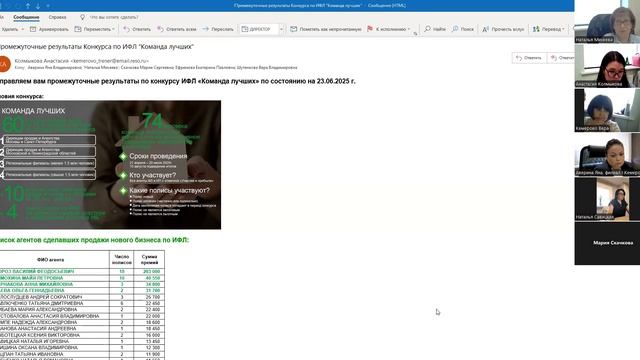This screenshot has width=640, height=360.
Task: Select Анастасия Колмыкова video tile
Action: pos(607,66)
